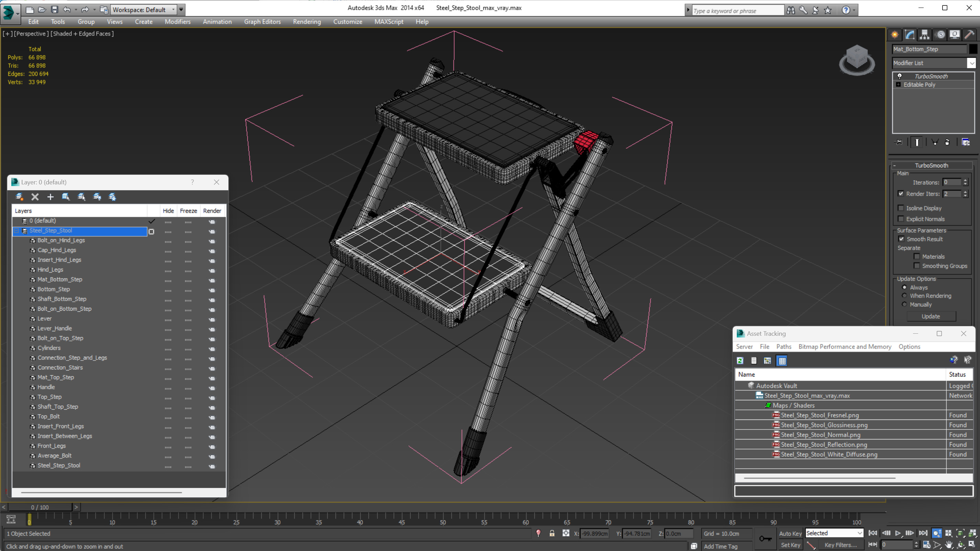The height and width of the screenshot is (551, 980).
Task: Click the TurboSmooth Update button
Action: pyautogui.click(x=931, y=317)
